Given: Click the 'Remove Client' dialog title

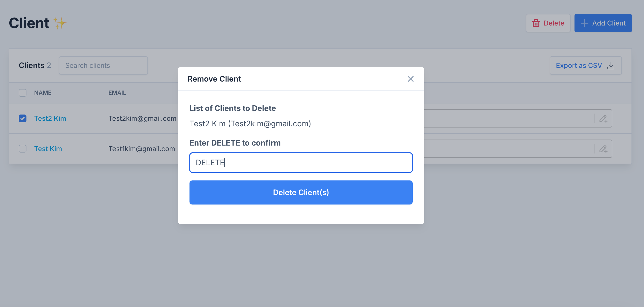Looking at the screenshot, I should [214, 79].
